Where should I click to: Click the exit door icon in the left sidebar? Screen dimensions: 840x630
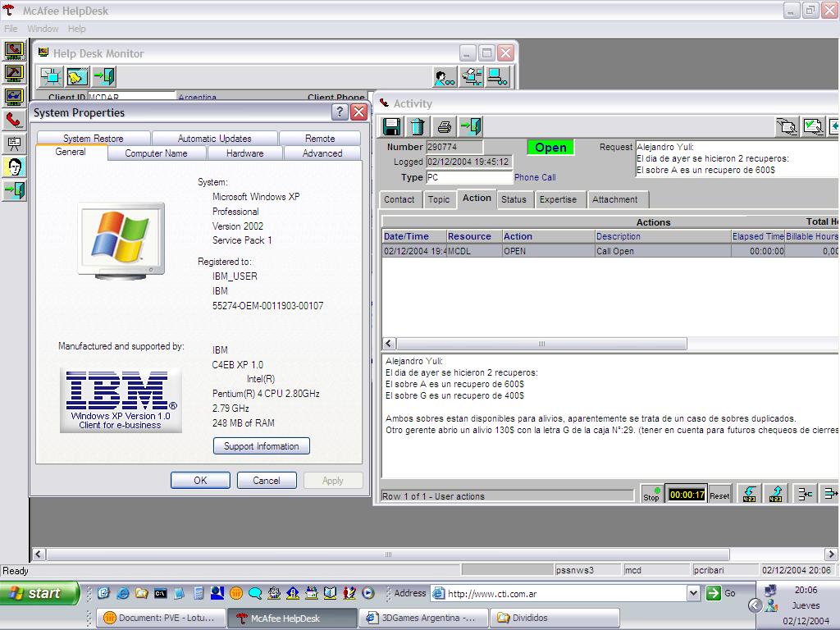click(15, 190)
